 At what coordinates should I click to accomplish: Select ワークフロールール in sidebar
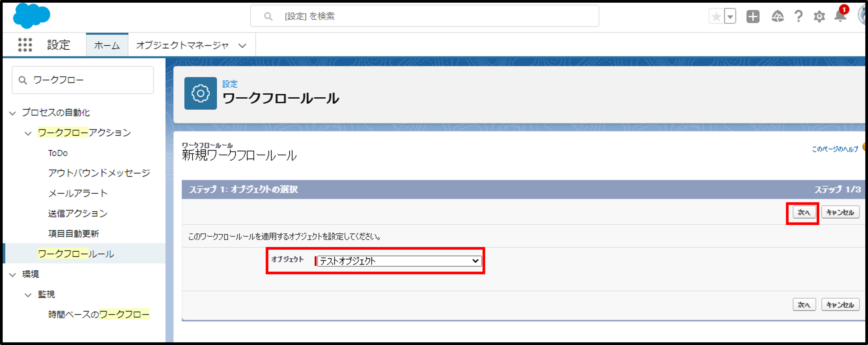[76, 254]
